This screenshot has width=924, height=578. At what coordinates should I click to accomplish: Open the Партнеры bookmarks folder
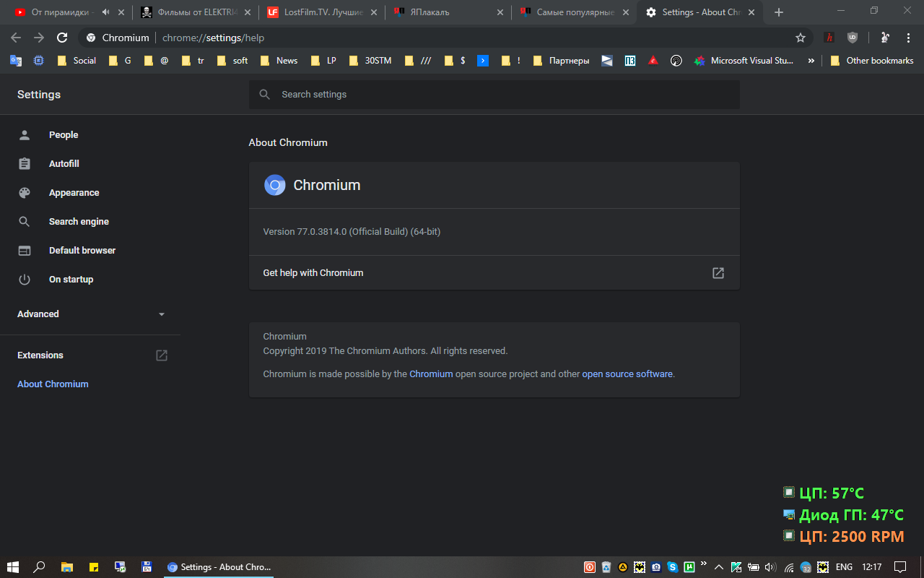(x=561, y=61)
